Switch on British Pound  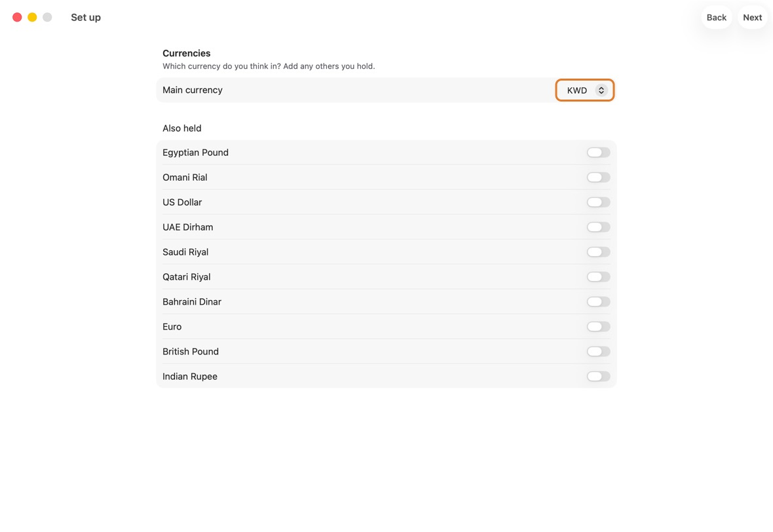point(599,352)
